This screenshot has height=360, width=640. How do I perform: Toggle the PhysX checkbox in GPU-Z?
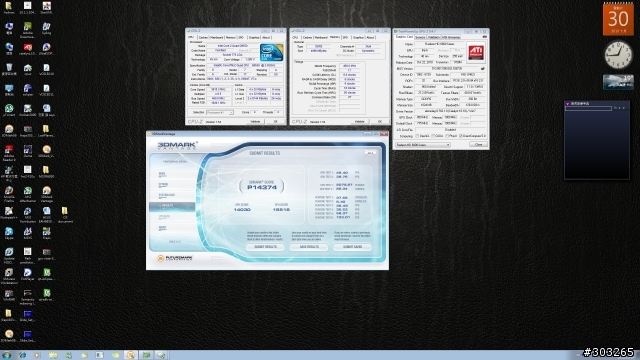tap(447, 136)
